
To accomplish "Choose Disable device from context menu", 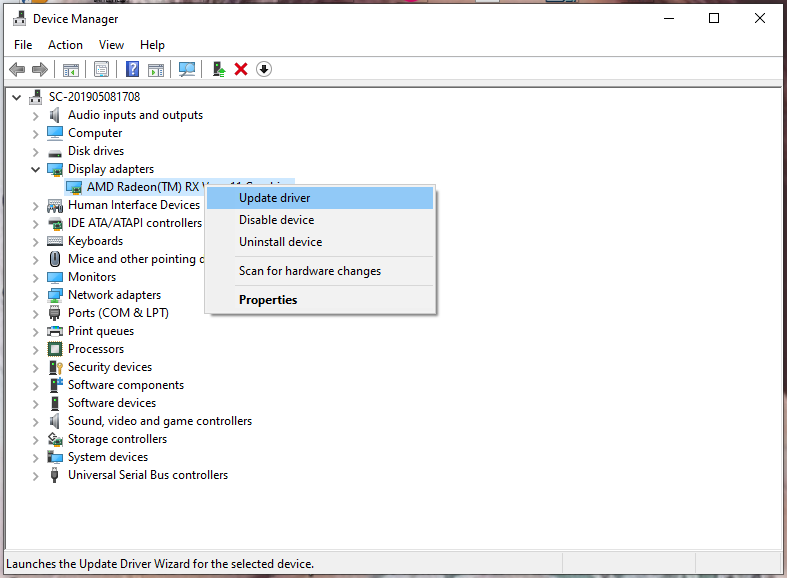I will (x=320, y=220).
